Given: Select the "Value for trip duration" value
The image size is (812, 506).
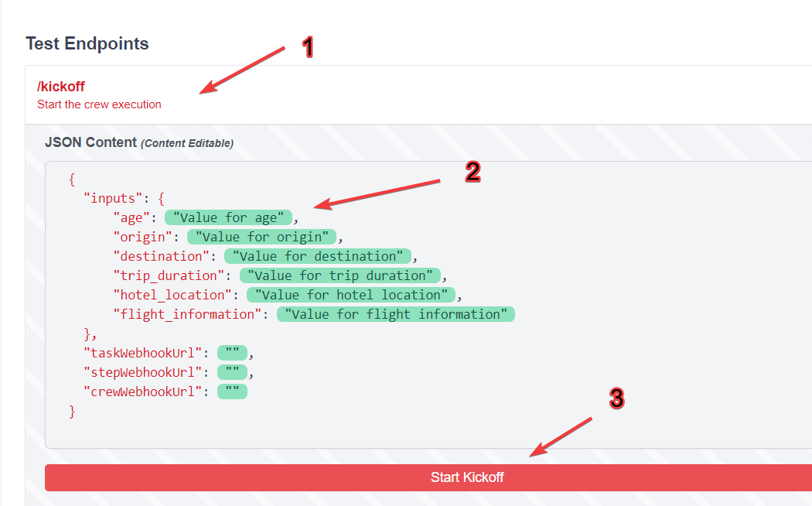Looking at the screenshot, I should (x=340, y=275).
